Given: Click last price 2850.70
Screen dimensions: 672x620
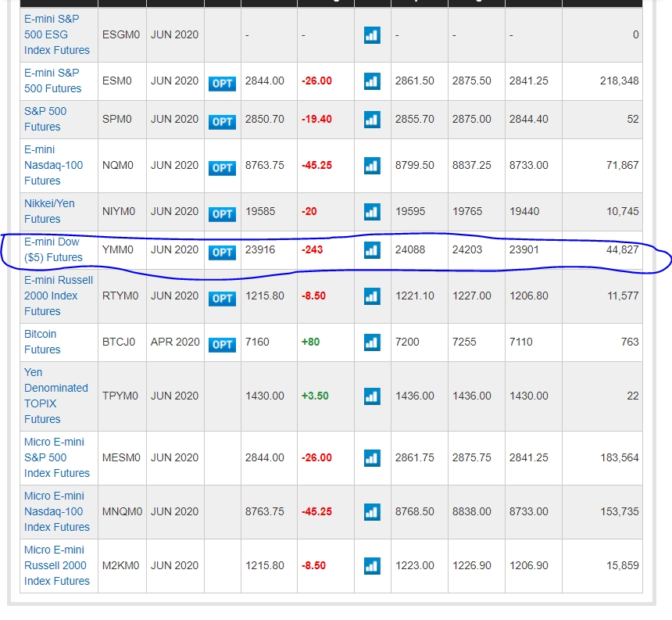Looking at the screenshot, I should (264, 119).
